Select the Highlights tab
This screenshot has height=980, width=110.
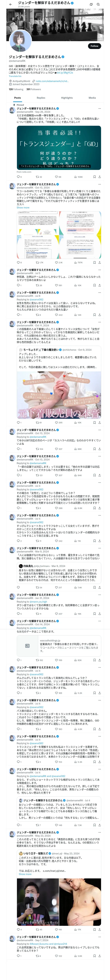coord(67,98)
